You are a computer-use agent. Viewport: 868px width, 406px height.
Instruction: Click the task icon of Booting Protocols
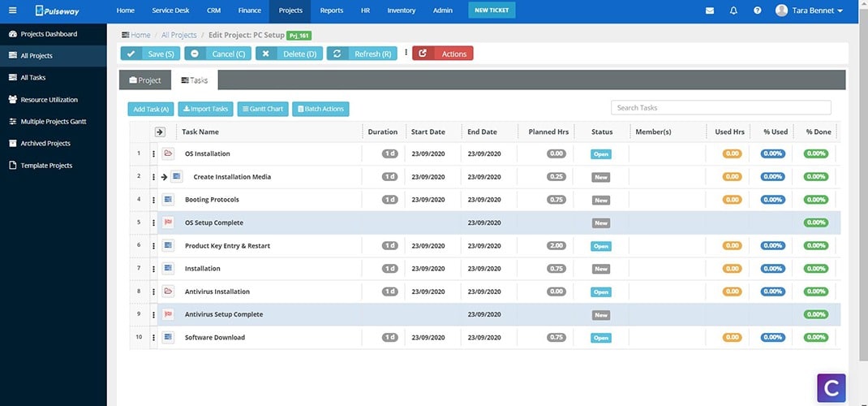coord(168,200)
